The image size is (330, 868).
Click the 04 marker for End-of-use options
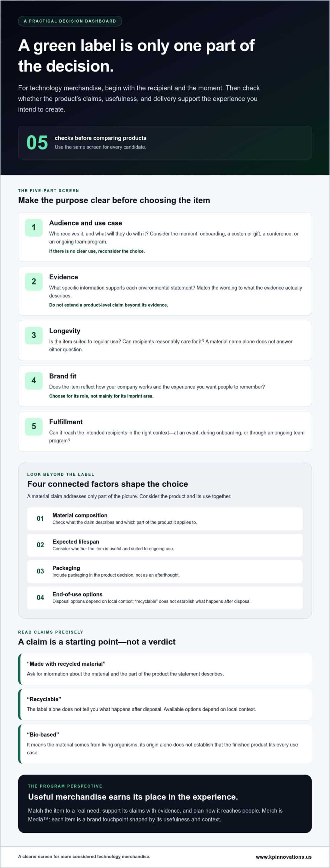click(40, 597)
